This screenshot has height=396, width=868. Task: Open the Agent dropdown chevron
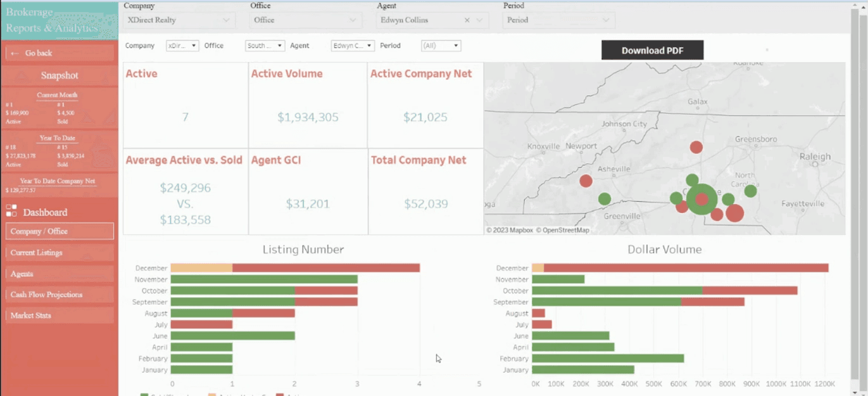click(480, 20)
